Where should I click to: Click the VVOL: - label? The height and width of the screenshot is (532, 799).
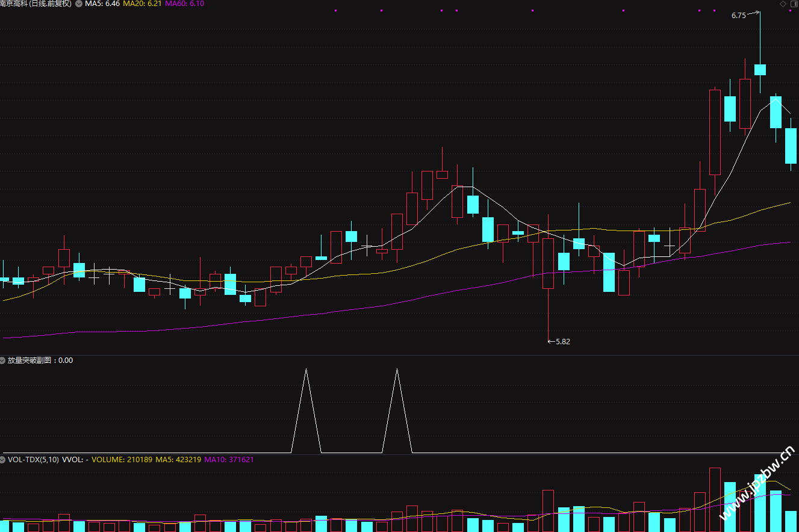tap(75, 459)
